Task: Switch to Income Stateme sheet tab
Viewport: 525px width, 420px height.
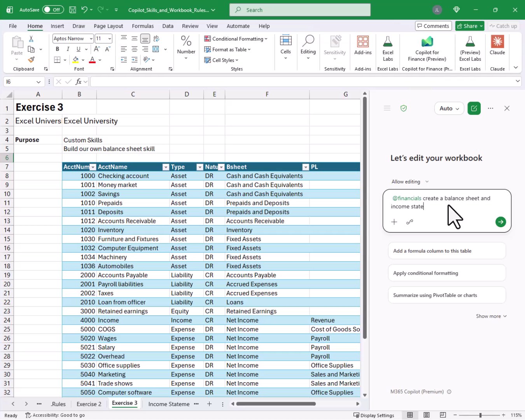Action: pos(169,404)
